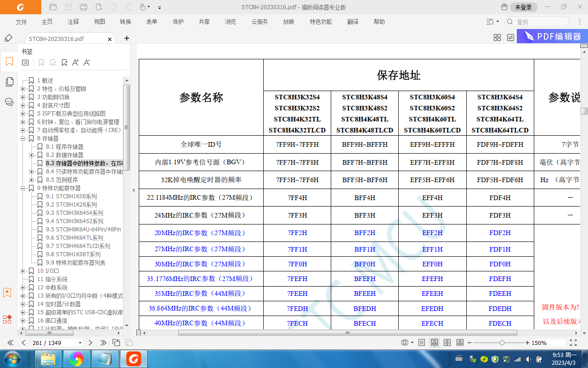This screenshot has width=588, height=368.
Task: Add a new tab with plus button
Action: tap(127, 38)
